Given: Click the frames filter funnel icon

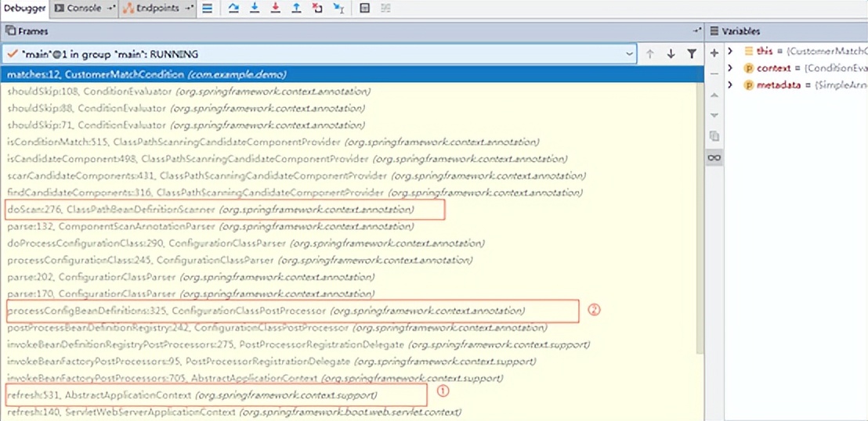Looking at the screenshot, I should pos(692,54).
